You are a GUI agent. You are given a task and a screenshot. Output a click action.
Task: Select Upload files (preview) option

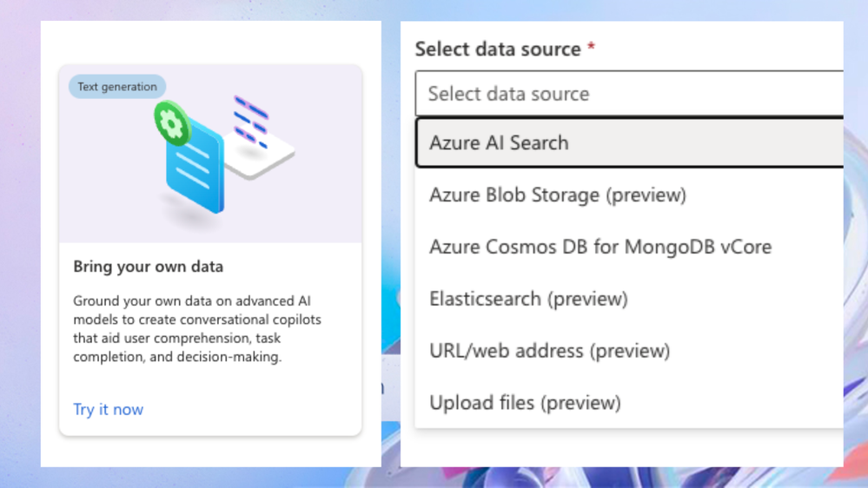tap(525, 403)
